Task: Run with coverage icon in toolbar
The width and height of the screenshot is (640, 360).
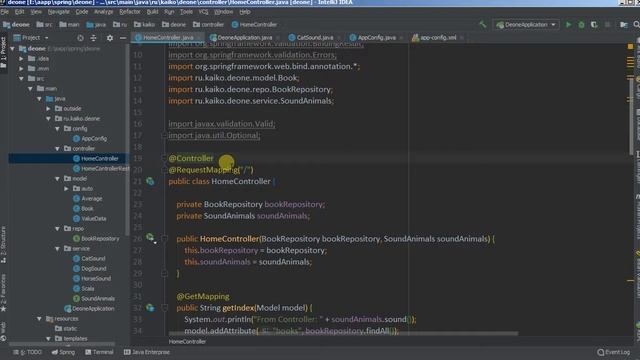Action: click(594, 25)
